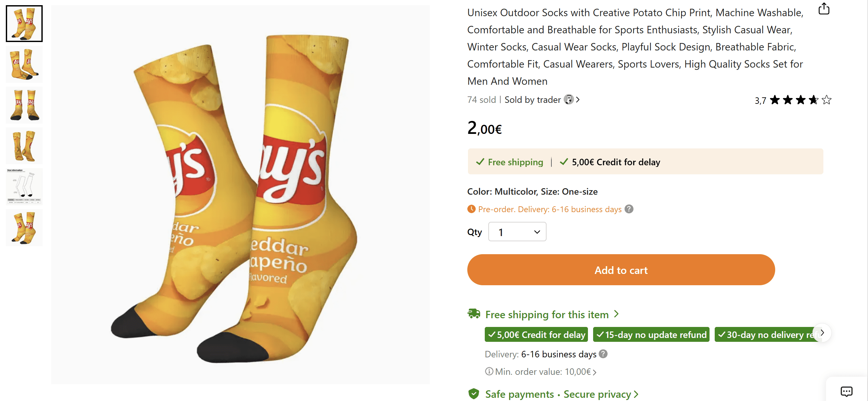Click the min. order value info icon

489,371
